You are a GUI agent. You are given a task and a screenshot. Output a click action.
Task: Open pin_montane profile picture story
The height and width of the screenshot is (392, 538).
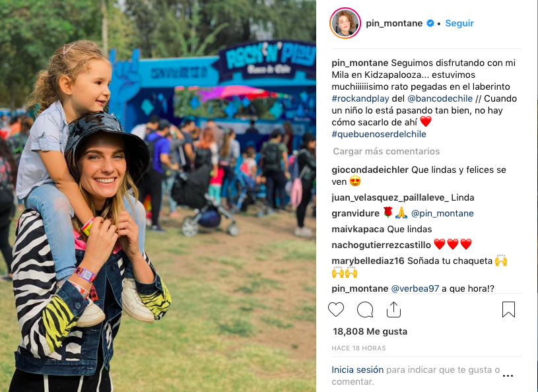345,23
